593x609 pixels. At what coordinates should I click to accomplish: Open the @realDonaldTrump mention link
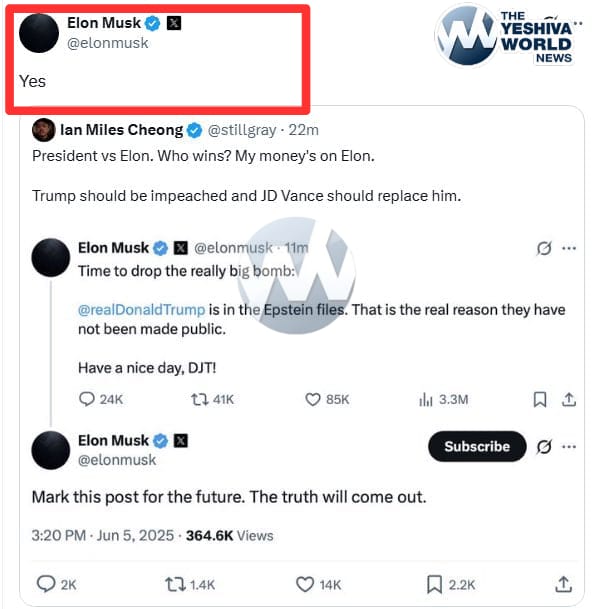141,310
